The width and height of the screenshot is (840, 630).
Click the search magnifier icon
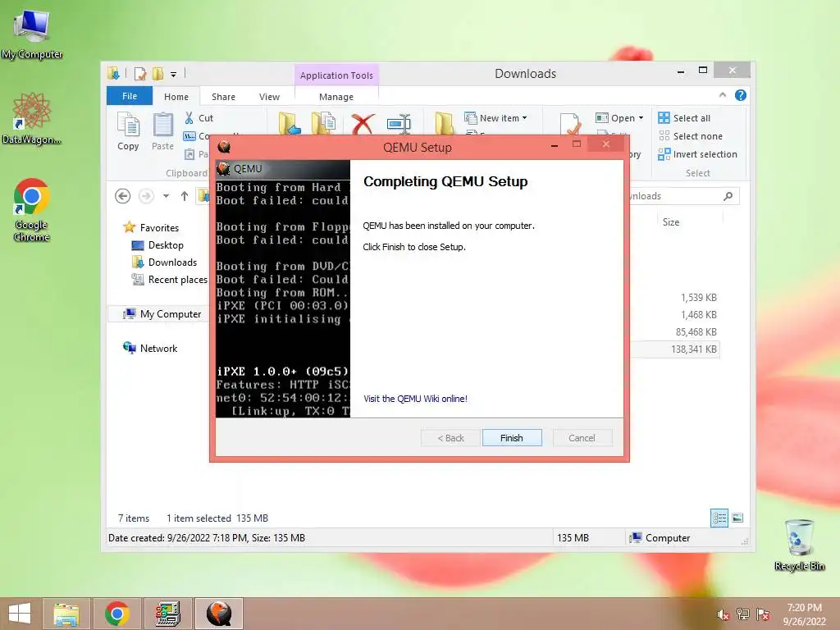(x=728, y=196)
